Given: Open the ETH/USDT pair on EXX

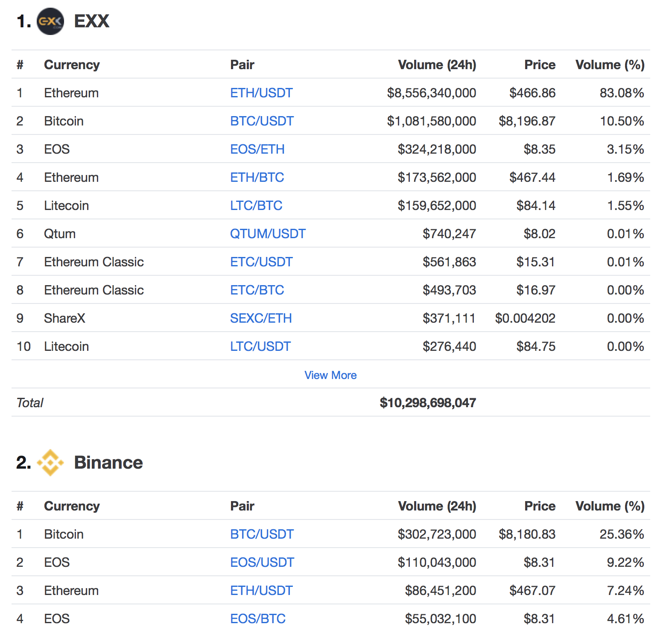Looking at the screenshot, I should (x=261, y=93).
